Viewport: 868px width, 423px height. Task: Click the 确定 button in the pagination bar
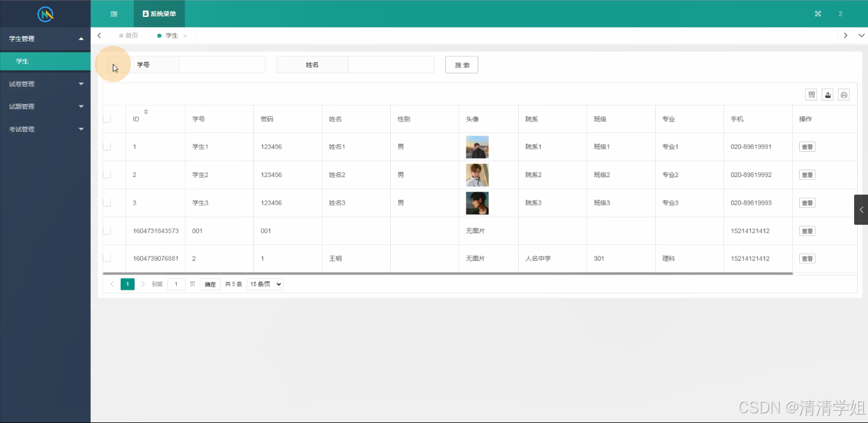pyautogui.click(x=209, y=284)
